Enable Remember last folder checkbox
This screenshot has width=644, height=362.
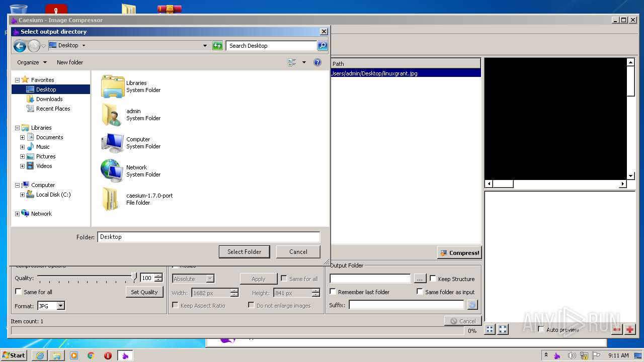click(x=333, y=292)
